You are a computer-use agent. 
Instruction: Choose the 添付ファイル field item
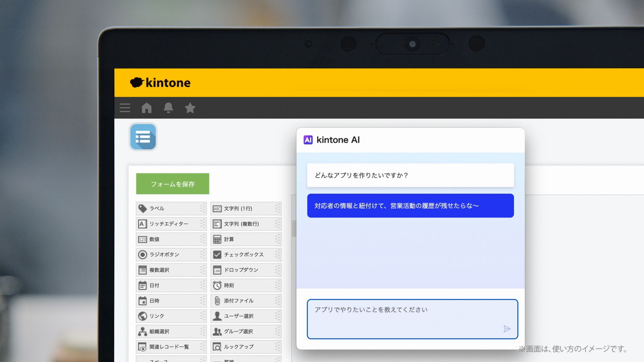pos(246,301)
